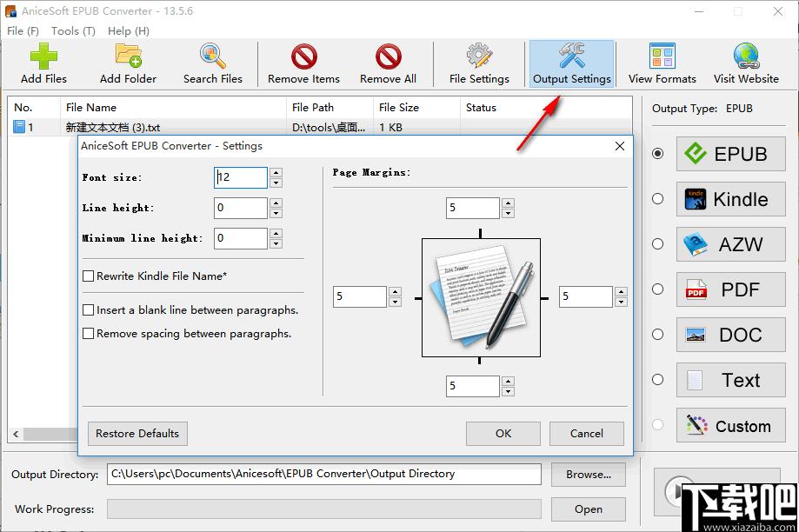Click the Work Progress bar
This screenshot has width=799, height=532.
click(x=324, y=509)
